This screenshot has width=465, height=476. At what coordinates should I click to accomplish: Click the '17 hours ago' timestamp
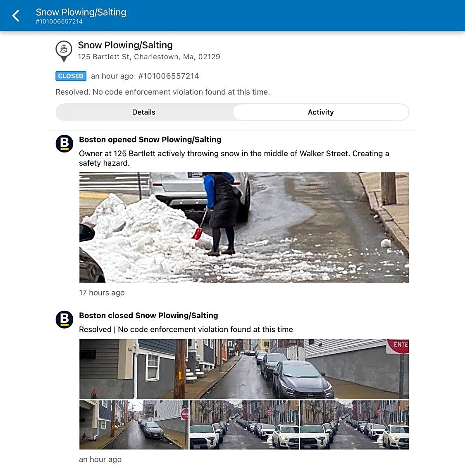[101, 293]
